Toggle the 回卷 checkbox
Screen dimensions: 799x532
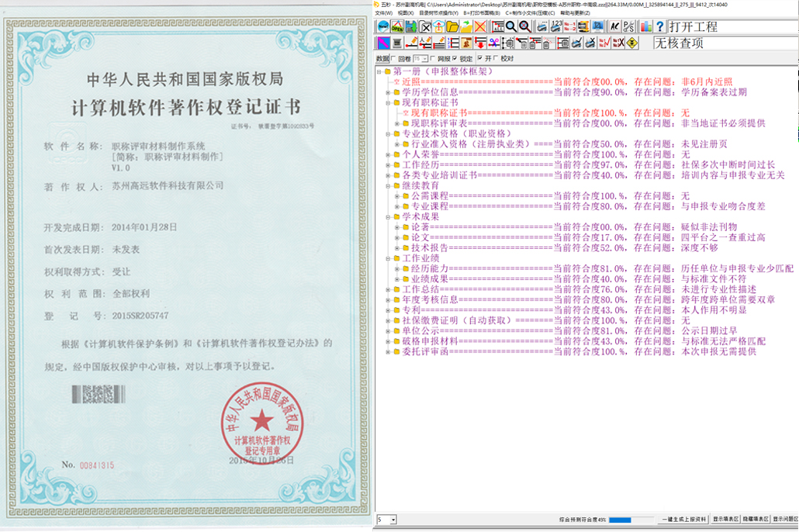point(393,59)
